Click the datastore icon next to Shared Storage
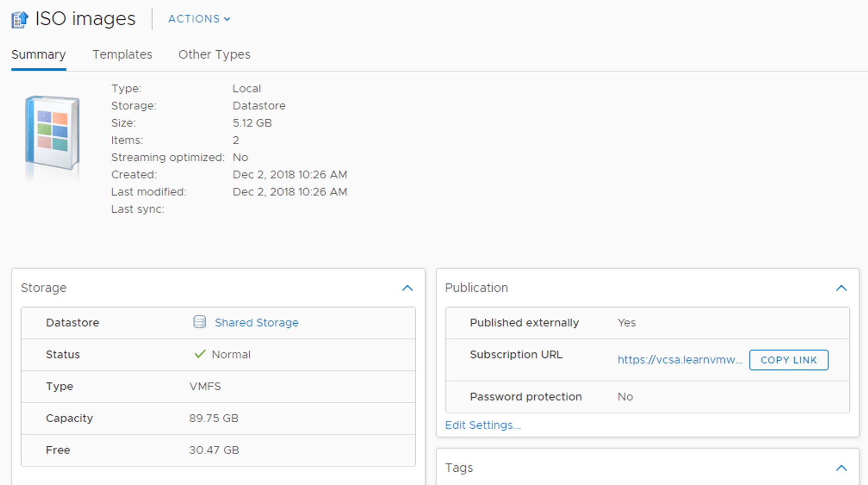Image resolution: width=868 pixels, height=485 pixels. tap(199, 322)
